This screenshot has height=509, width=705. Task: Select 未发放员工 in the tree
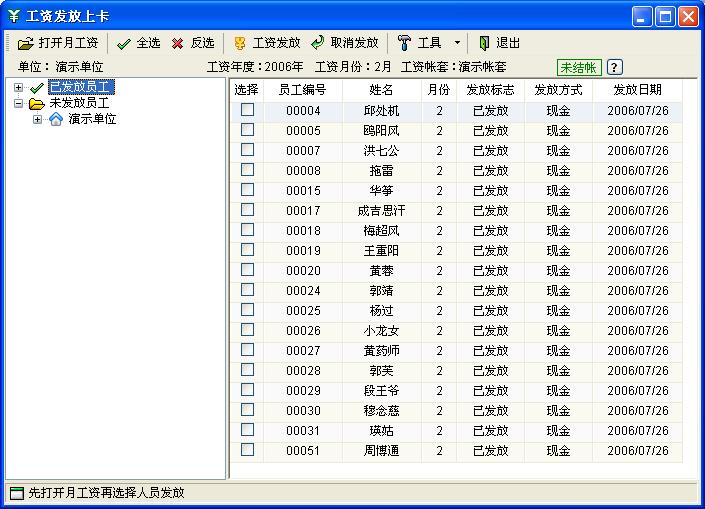point(79,103)
